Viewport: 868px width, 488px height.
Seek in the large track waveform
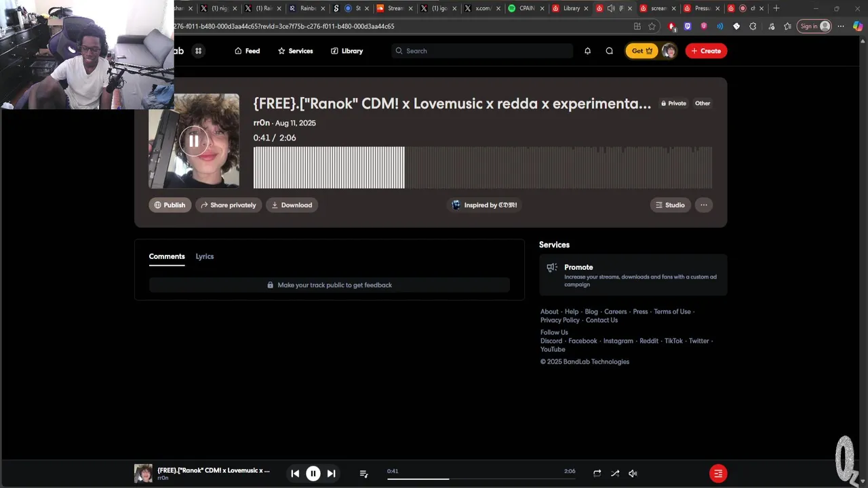pyautogui.click(x=483, y=167)
